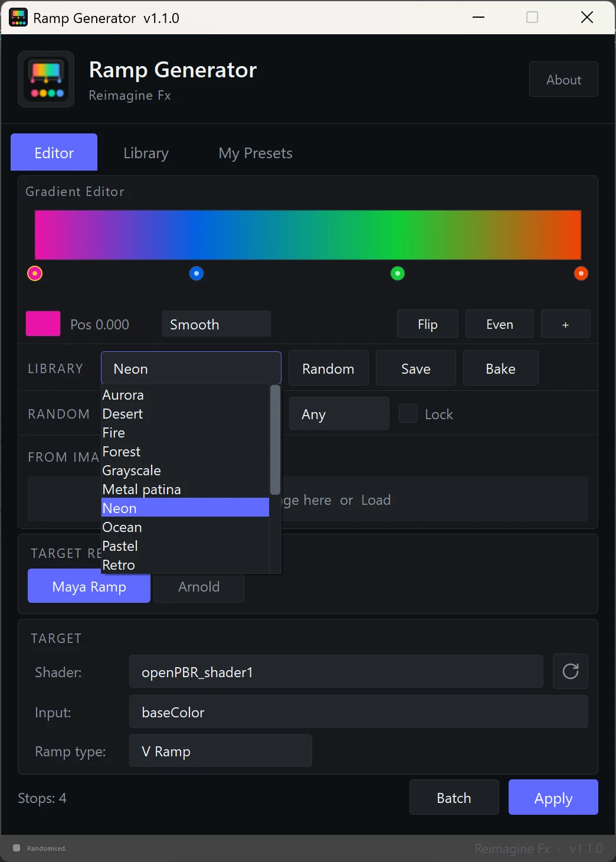This screenshot has width=616, height=862.
Task: Click the Random library button
Action: [328, 368]
